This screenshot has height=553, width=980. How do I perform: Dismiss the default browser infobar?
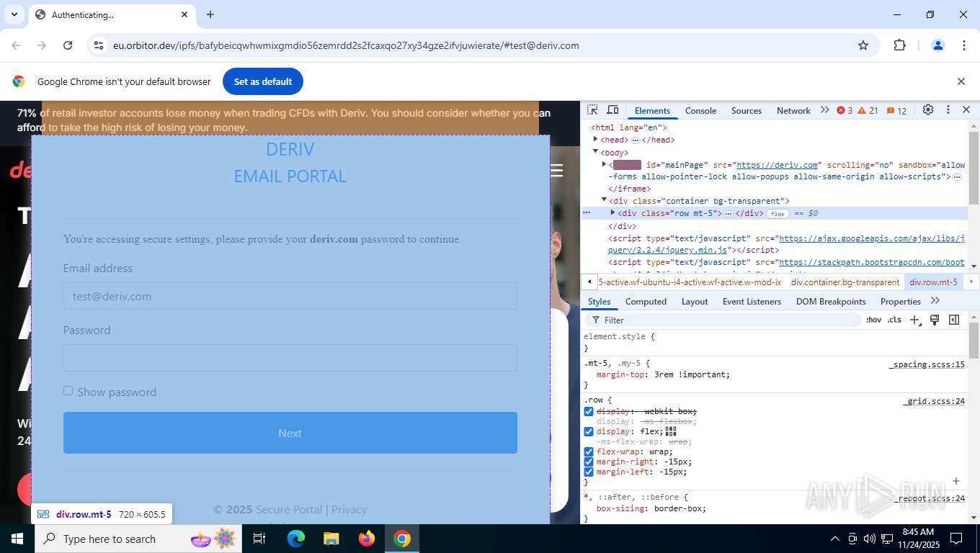961,81
